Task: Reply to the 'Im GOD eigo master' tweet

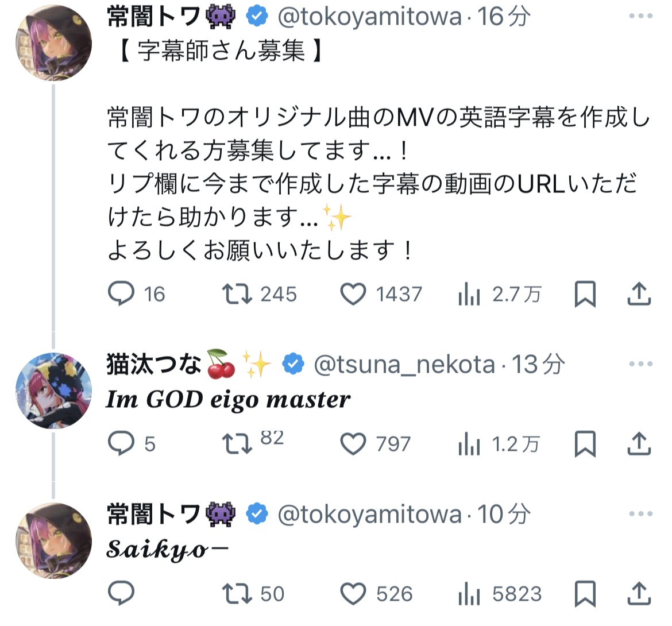Action: (121, 444)
